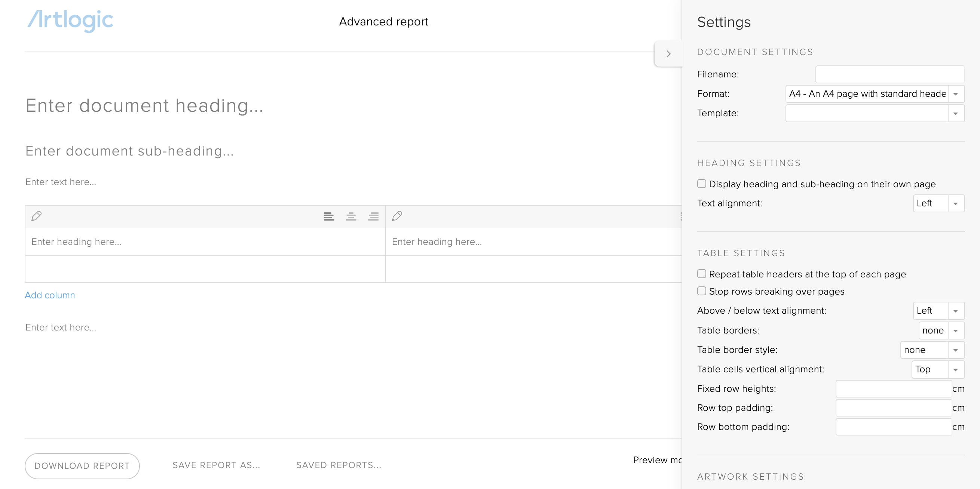
Task: Align first column text left
Action: tap(329, 216)
